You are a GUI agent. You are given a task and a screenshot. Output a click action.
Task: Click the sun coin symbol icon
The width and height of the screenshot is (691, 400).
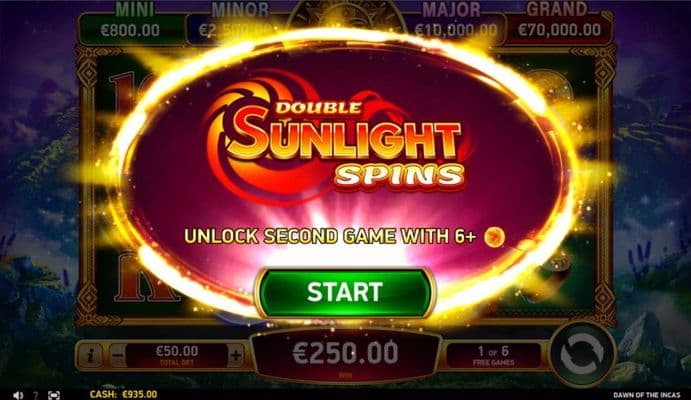click(x=494, y=237)
